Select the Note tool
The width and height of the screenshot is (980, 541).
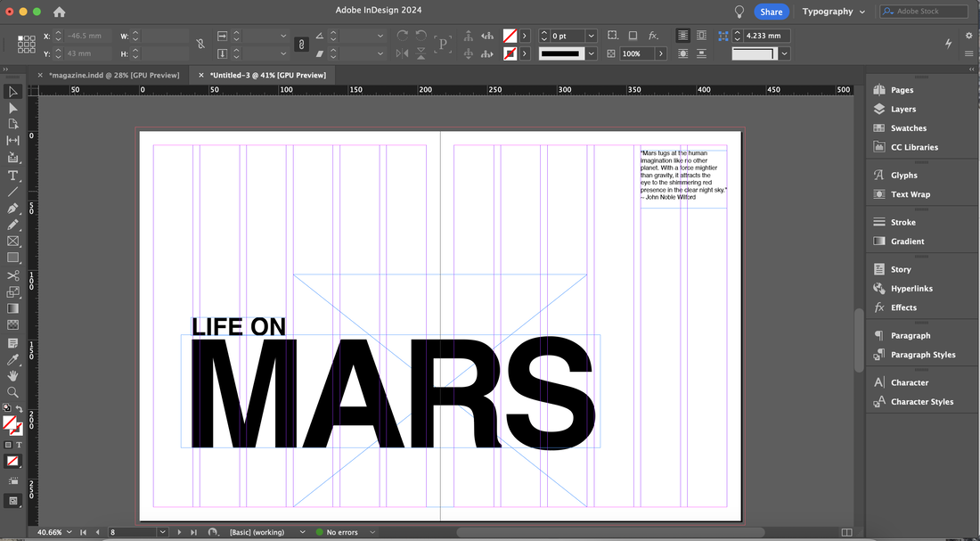[x=12, y=343]
